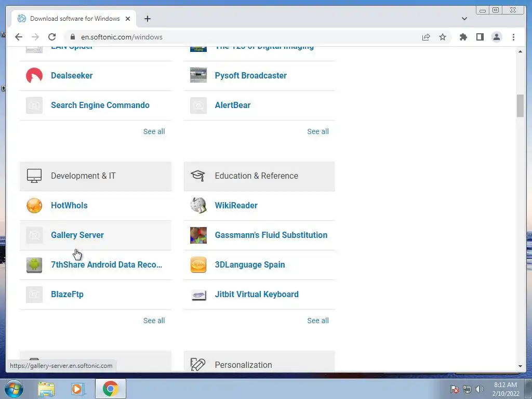Screen dimensions: 532x399
Task: Open the 3DLanguage Spain link
Action: coord(250,264)
